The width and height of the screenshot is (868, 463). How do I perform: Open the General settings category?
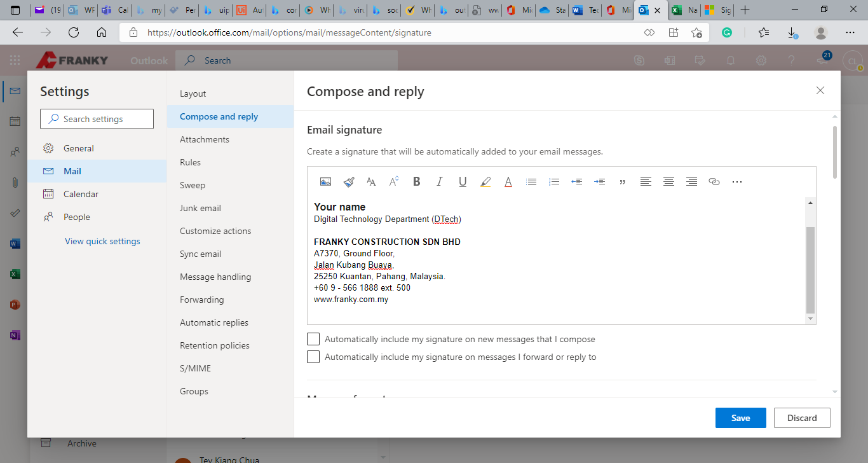click(97, 148)
